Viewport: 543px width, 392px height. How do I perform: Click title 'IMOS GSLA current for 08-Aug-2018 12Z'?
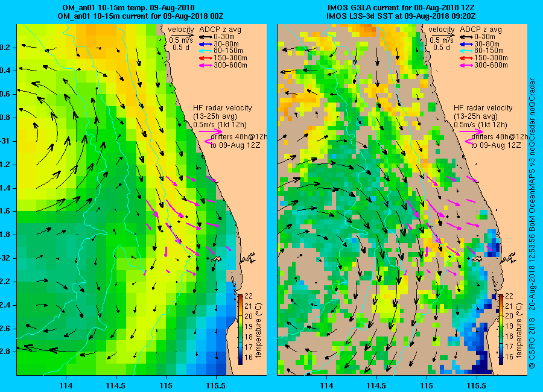coord(401,8)
